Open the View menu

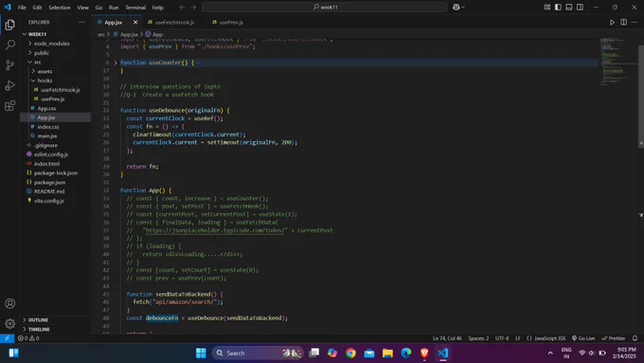pyautogui.click(x=83, y=8)
